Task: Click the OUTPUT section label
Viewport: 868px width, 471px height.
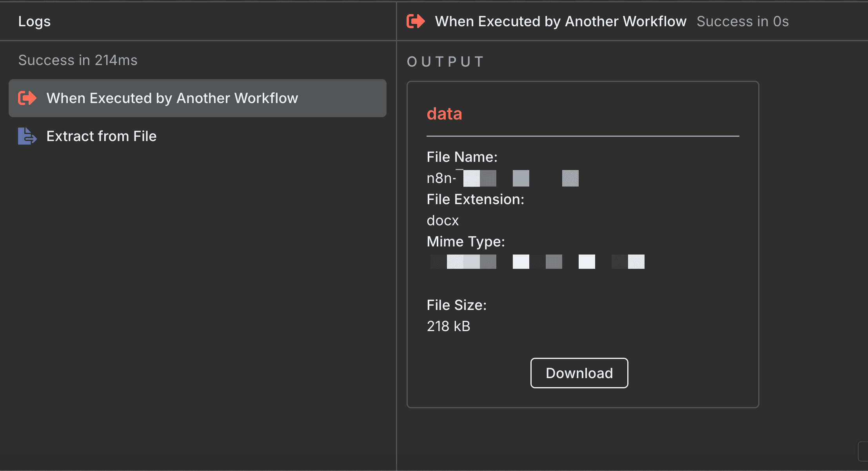Action: click(x=445, y=61)
